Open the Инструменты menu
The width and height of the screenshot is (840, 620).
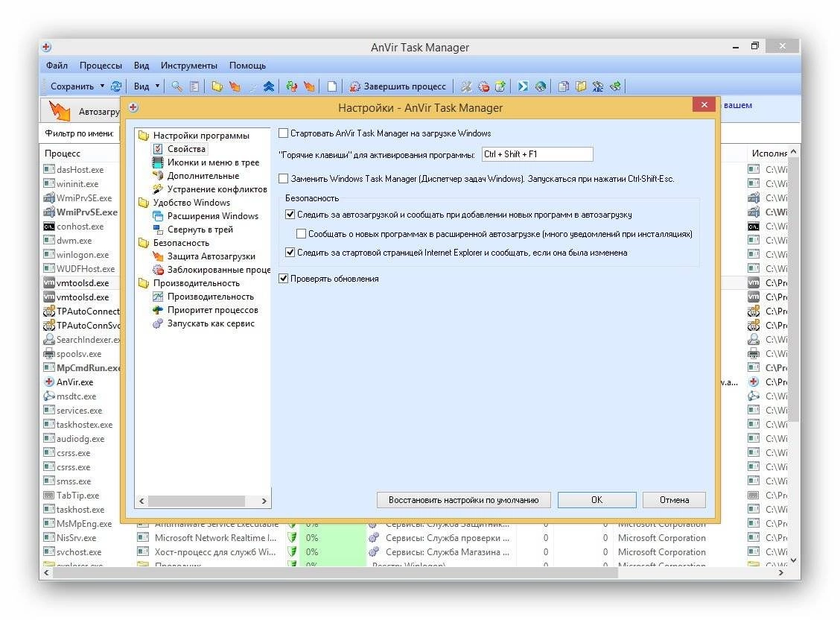point(189,66)
